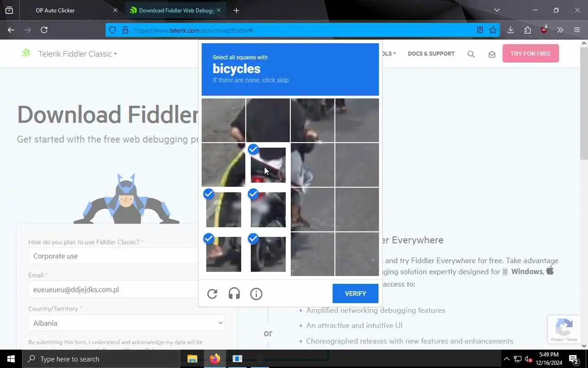Click the VERIFY button

tap(356, 293)
